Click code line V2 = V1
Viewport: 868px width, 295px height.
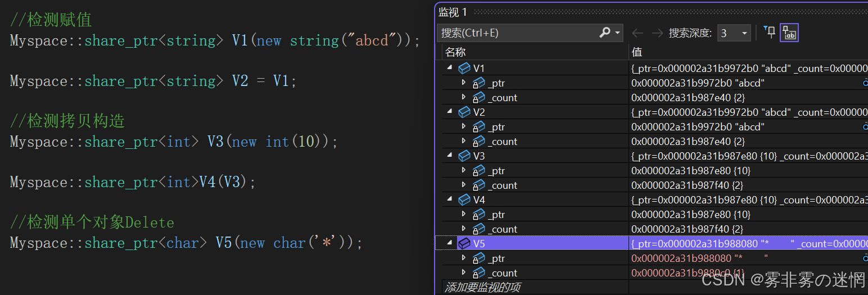[153, 81]
